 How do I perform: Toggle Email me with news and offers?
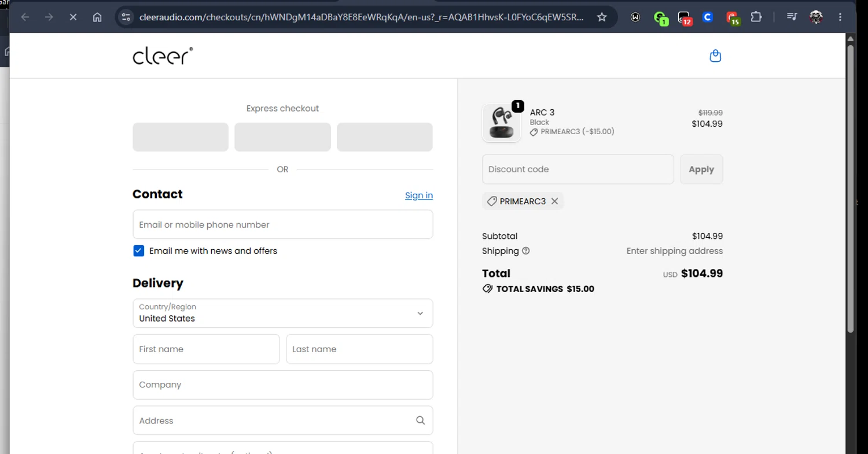coord(138,250)
